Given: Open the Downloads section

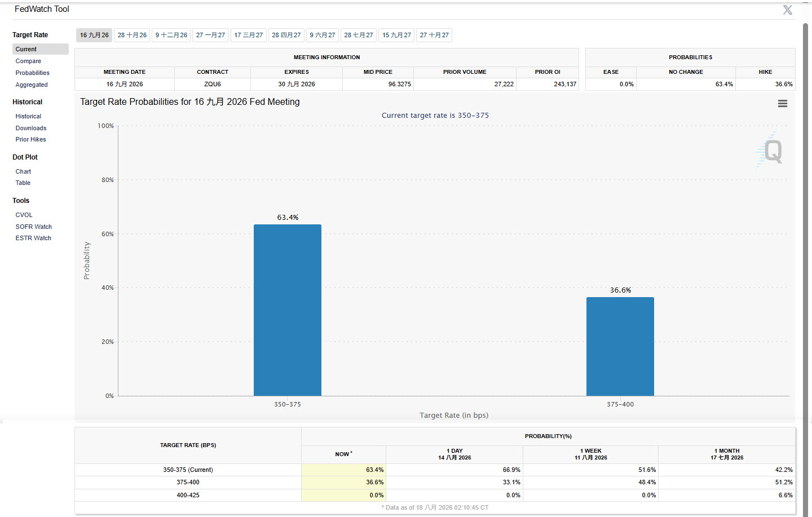Looking at the screenshot, I should (x=31, y=128).
